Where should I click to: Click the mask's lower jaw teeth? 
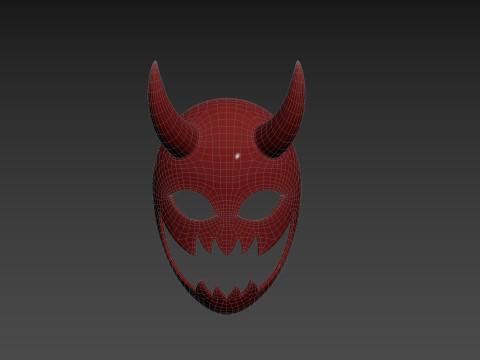point(227,289)
